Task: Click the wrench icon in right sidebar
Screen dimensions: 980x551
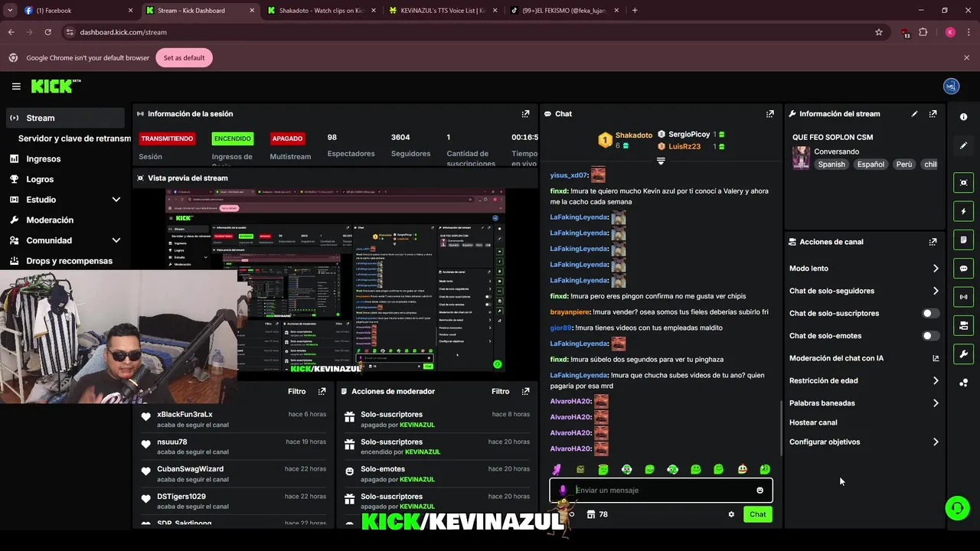Action: [963, 354]
